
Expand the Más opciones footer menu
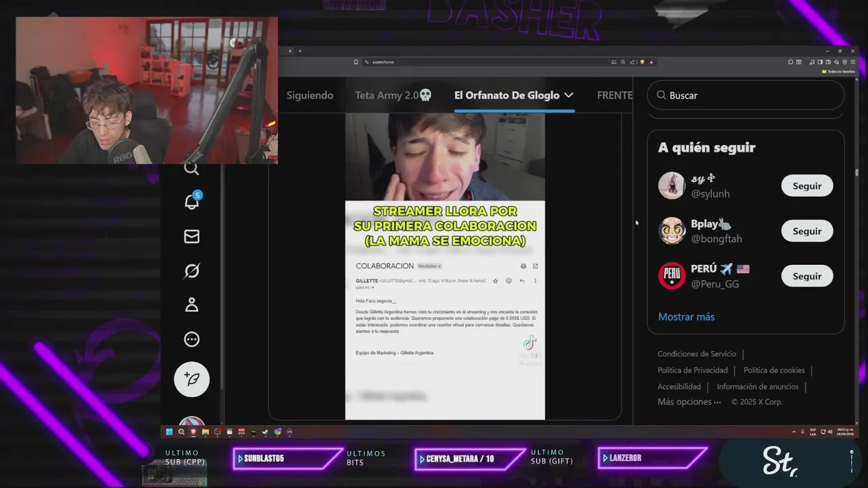(x=689, y=402)
